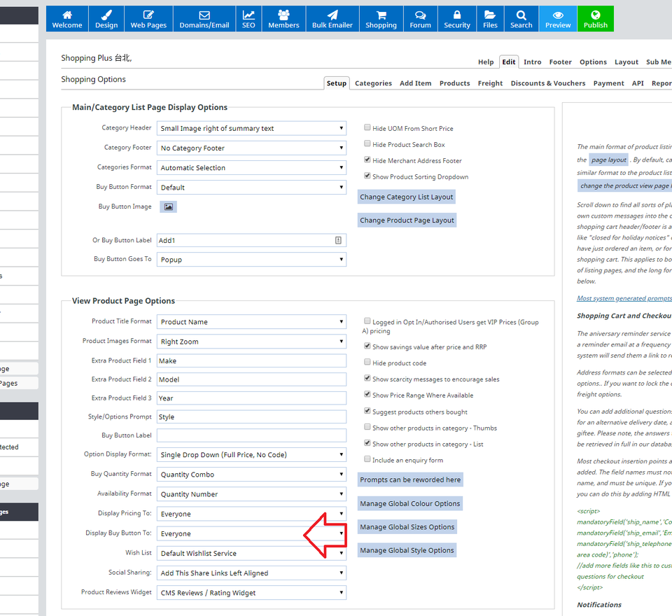Go to the Discounts & Vouchers tab
Viewport: 672px width, 616px height.
click(547, 83)
